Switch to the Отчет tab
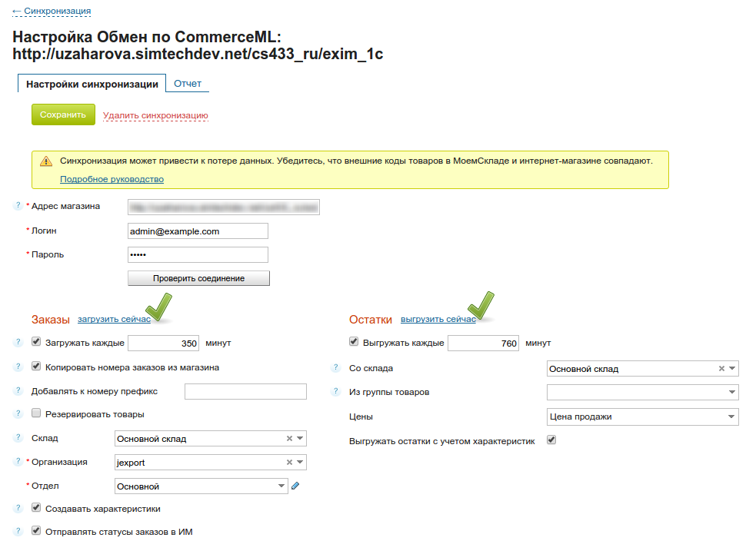 pyautogui.click(x=188, y=84)
